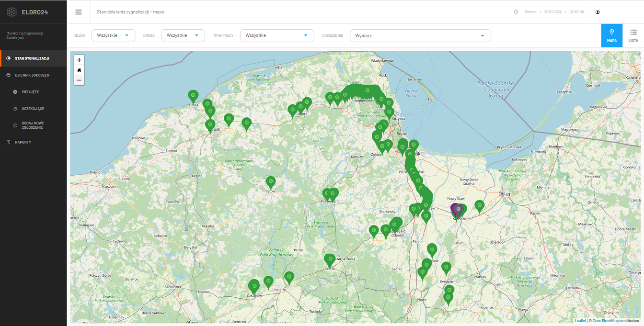Zoom in the map with plus button

(79, 60)
